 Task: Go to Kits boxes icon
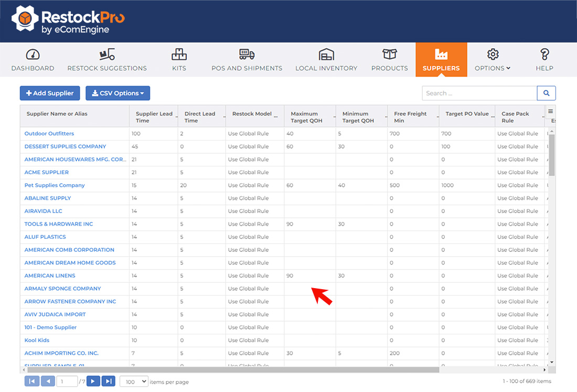[179, 55]
